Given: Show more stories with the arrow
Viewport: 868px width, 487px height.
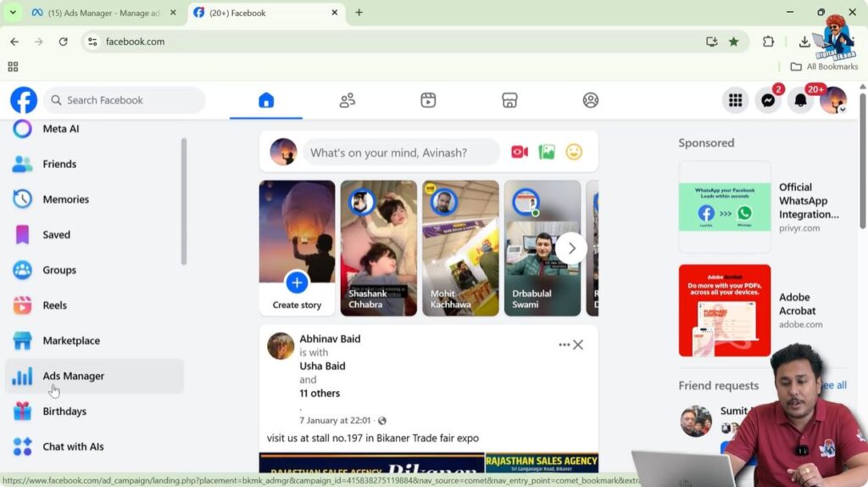Looking at the screenshot, I should 571,249.
